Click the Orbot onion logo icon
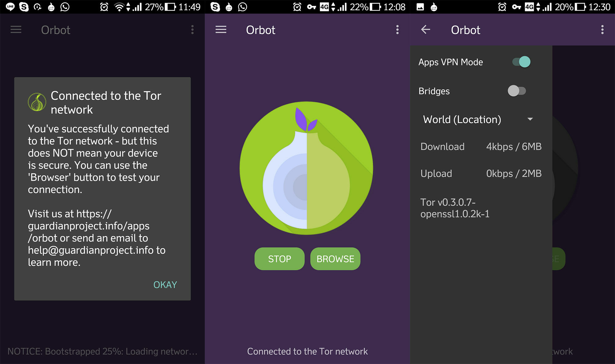 tap(307, 173)
